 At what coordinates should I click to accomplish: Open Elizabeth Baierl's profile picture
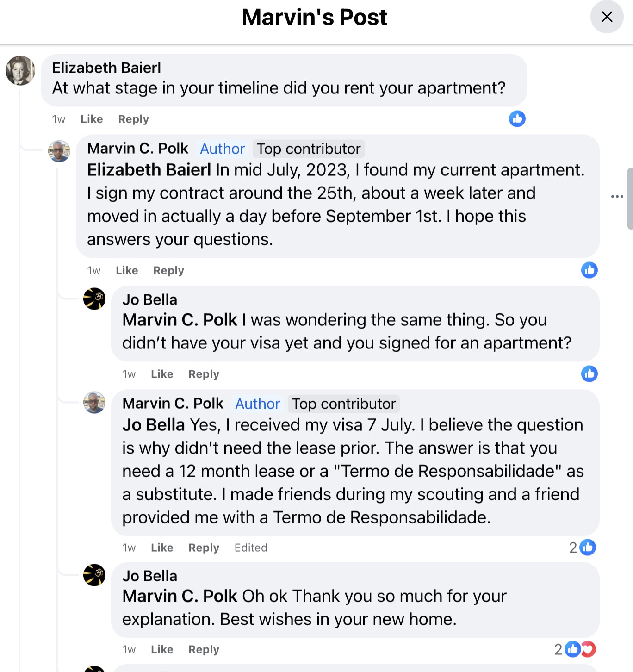20,71
